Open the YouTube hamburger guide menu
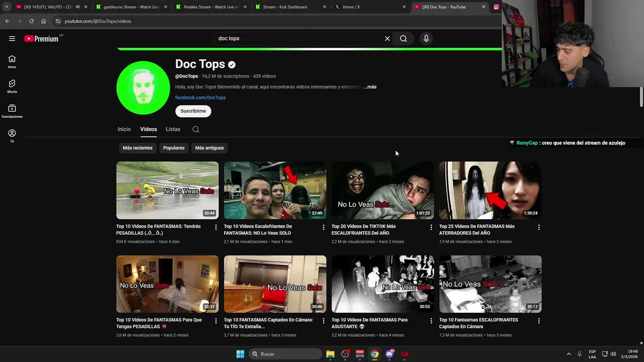Image resolution: width=644 pixels, height=362 pixels. point(12,38)
